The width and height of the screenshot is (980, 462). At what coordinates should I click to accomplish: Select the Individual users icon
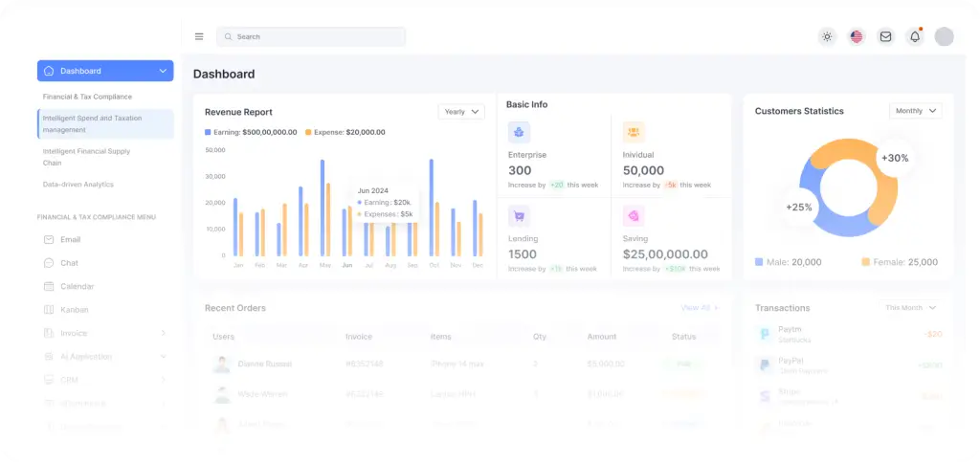[634, 132]
